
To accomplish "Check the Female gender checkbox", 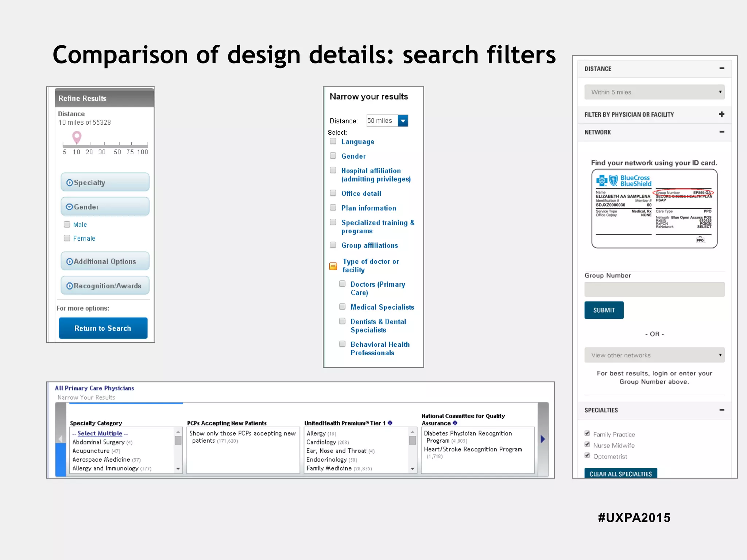I will coord(67,238).
